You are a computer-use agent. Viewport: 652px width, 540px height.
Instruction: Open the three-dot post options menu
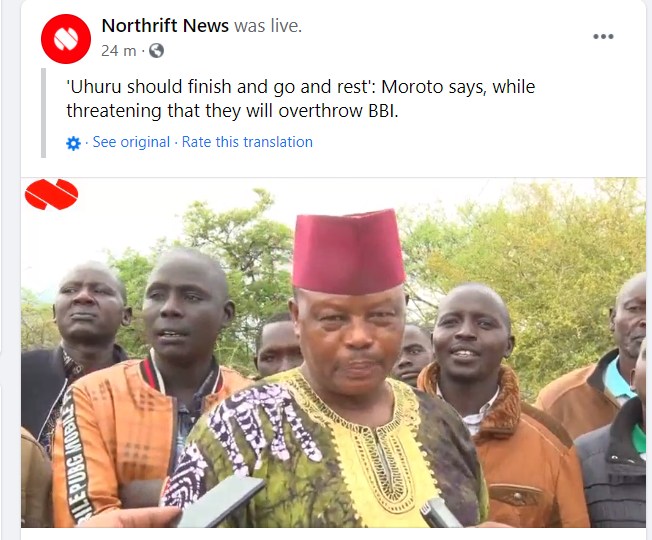click(x=603, y=37)
